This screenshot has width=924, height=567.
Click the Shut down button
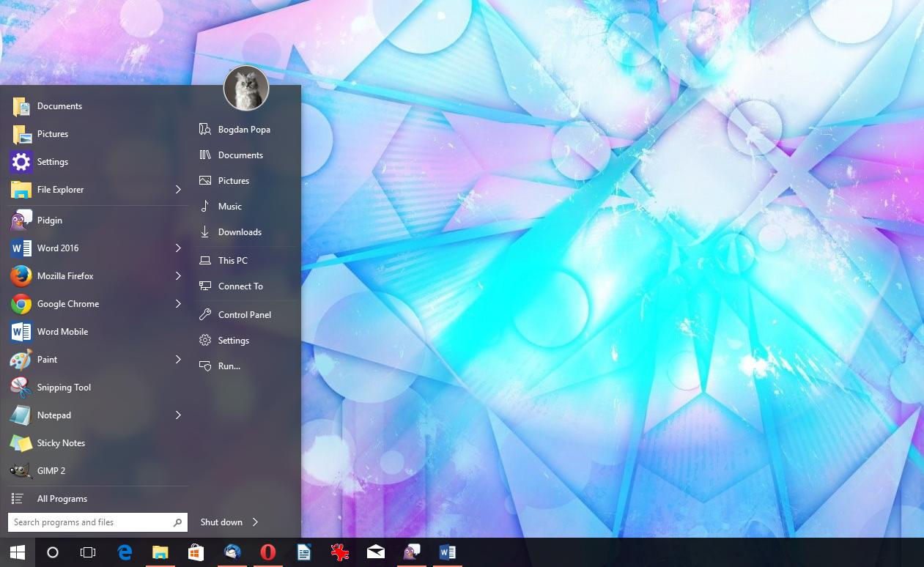point(221,522)
